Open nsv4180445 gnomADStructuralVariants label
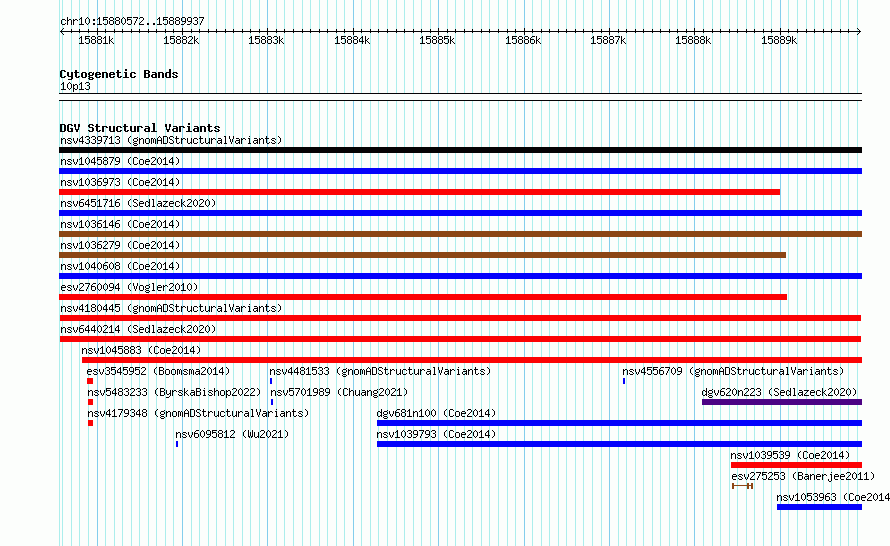Viewport: 890px width, 546px height. 171,308
